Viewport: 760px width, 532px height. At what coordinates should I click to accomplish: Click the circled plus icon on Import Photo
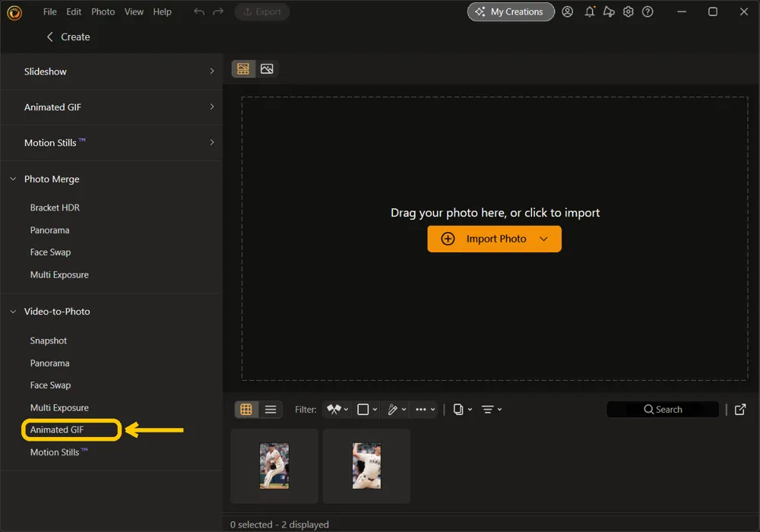tap(448, 239)
